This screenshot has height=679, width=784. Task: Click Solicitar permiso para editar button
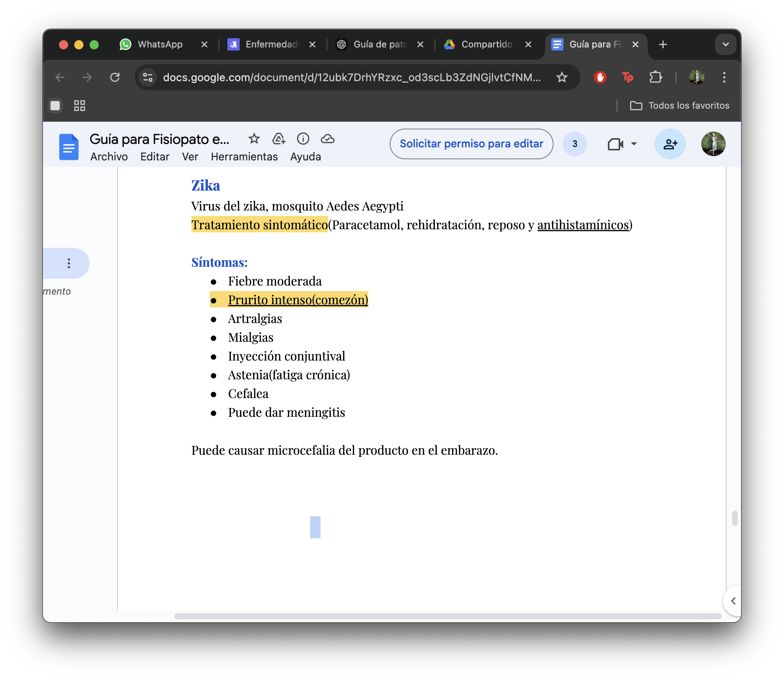pos(470,143)
